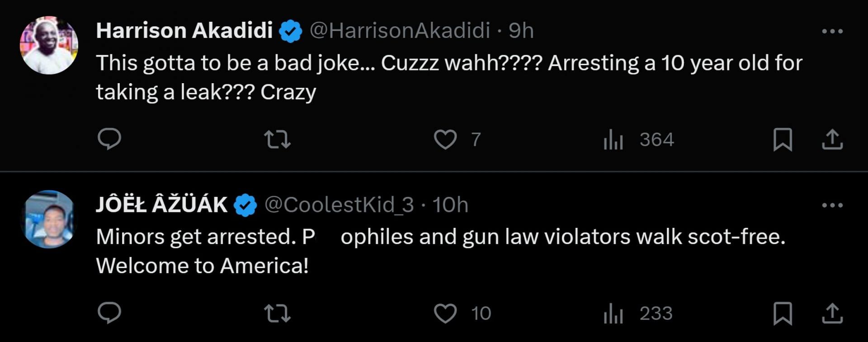View analytics showing 364 views
Viewport: 868px width, 342px height.
point(639,139)
